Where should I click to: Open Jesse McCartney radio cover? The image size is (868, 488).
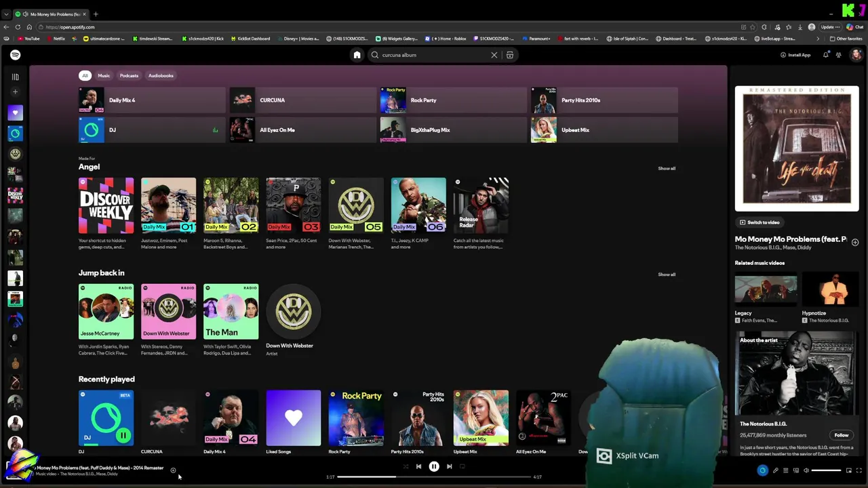click(x=106, y=312)
